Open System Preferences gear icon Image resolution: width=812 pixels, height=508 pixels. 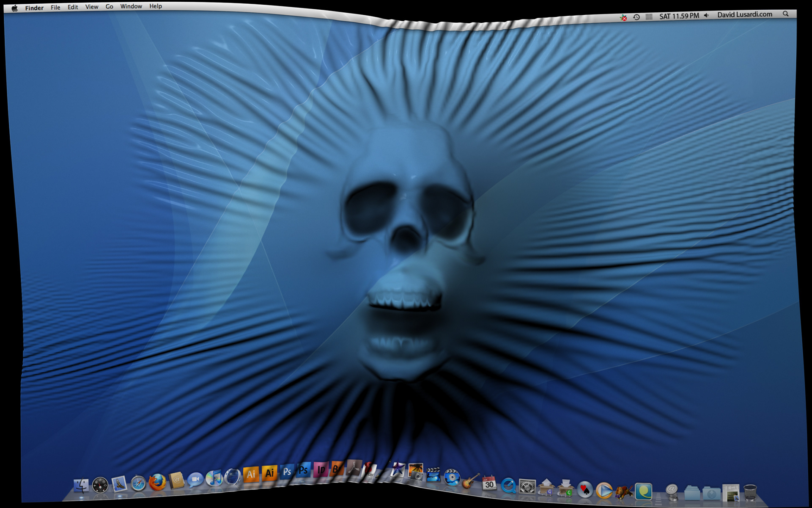tap(527, 487)
